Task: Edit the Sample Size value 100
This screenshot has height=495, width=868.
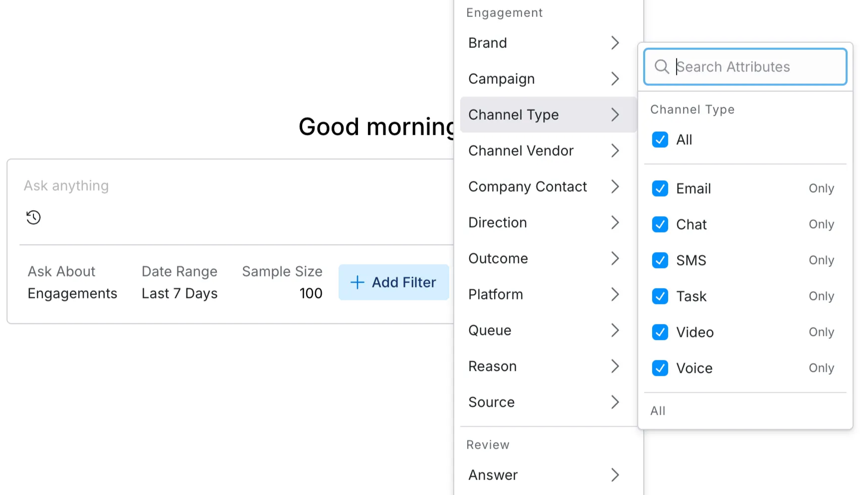Action: coord(311,293)
